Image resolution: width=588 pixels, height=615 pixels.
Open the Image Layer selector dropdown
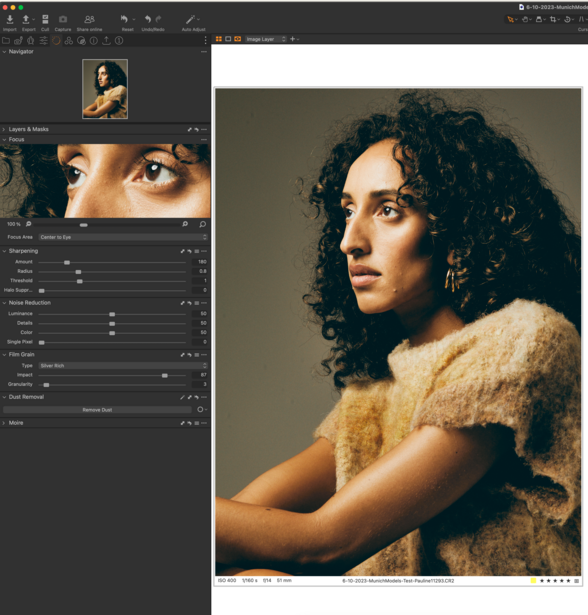click(266, 39)
